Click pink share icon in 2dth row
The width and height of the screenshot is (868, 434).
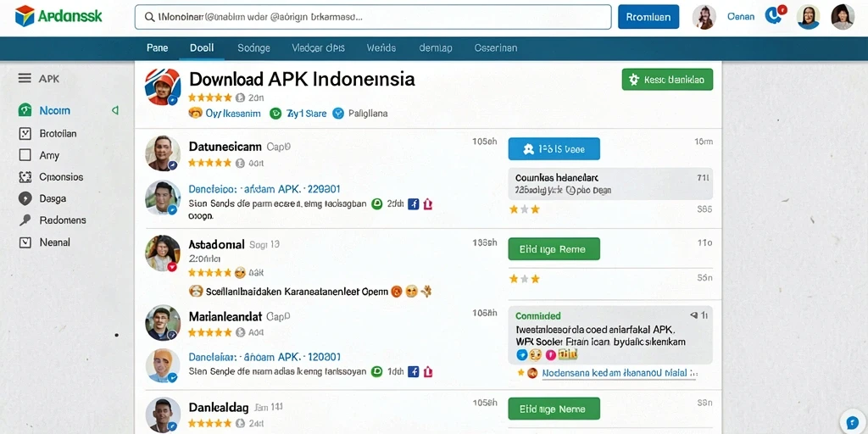(427, 203)
